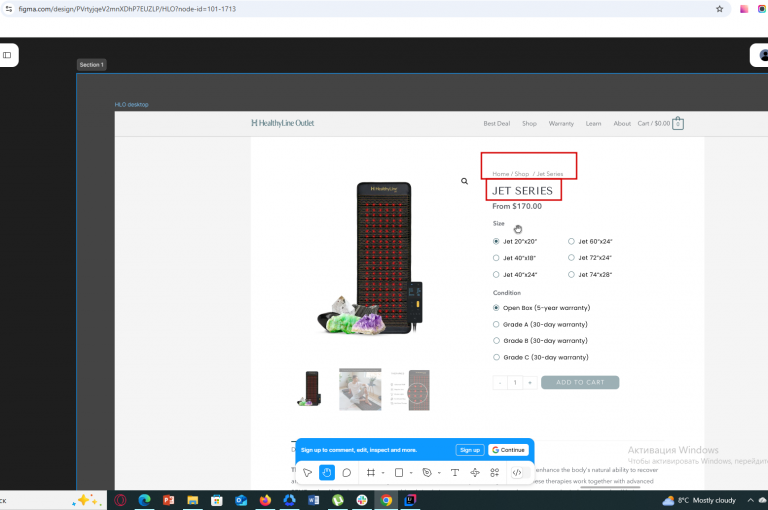This screenshot has height=510, width=768.
Task: Decrease quantity with minus button
Action: [x=500, y=383]
